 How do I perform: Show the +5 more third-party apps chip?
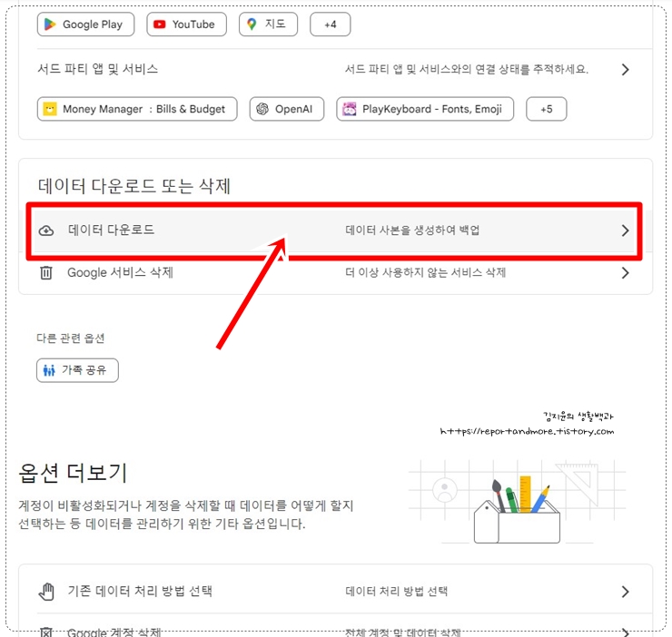coord(547,109)
